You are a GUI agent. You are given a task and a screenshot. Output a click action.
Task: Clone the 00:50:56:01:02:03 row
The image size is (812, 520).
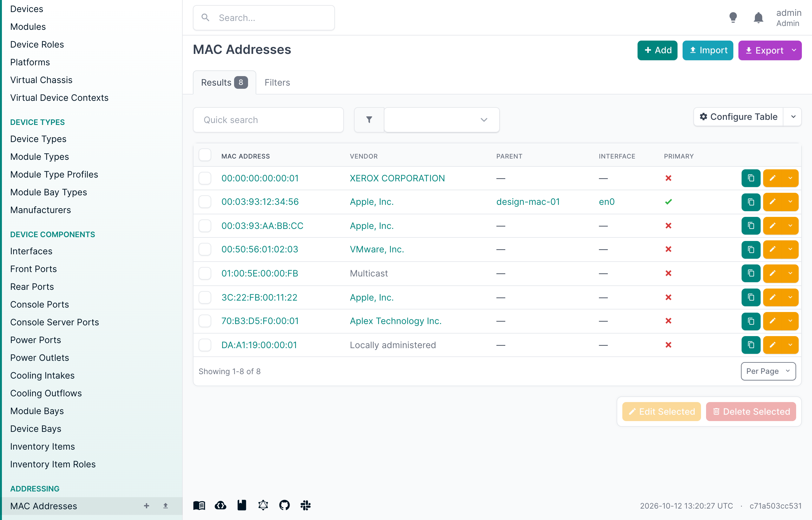click(750, 250)
